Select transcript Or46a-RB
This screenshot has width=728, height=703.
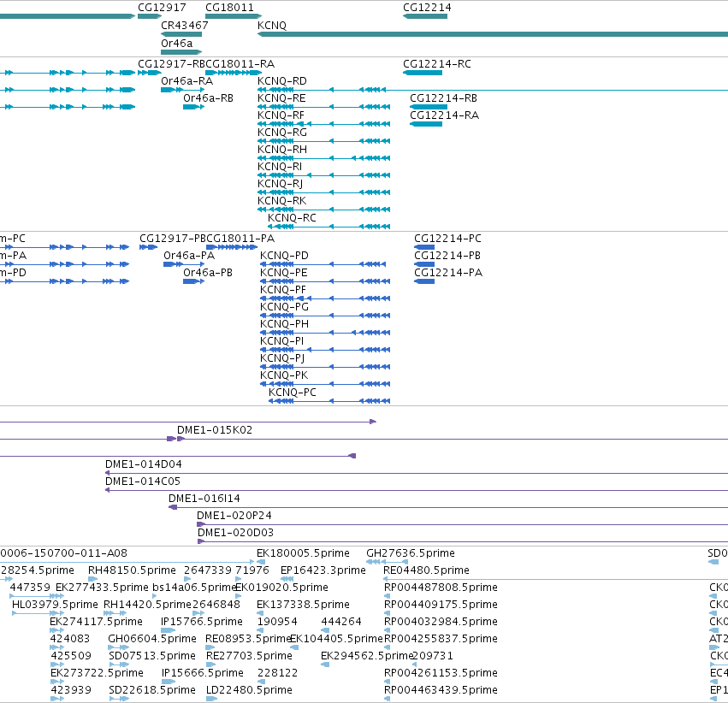point(193,107)
